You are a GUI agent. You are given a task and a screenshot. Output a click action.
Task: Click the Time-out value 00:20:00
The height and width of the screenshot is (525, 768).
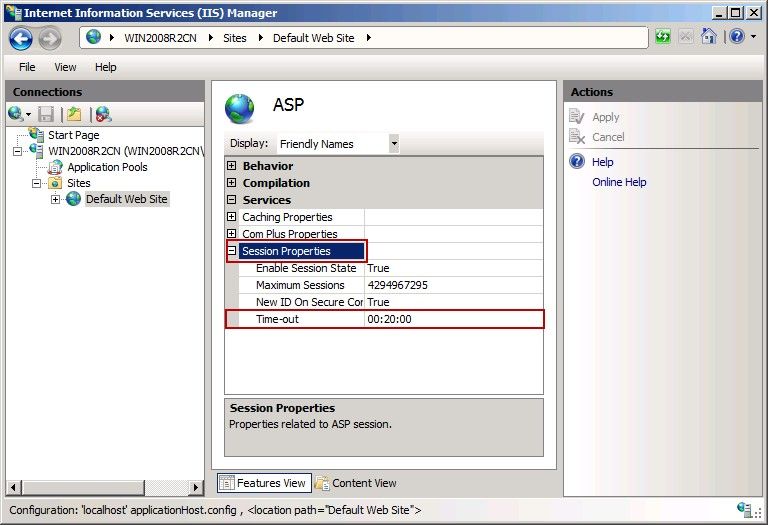[x=454, y=319]
